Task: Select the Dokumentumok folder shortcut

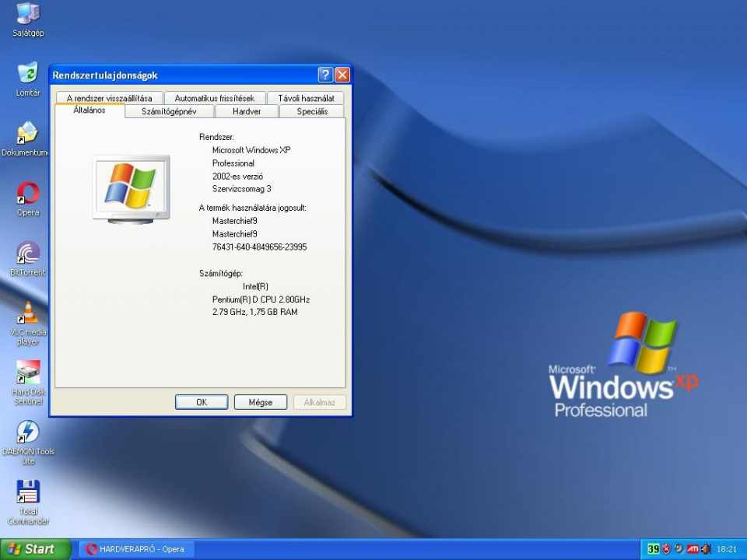Action: point(26,139)
